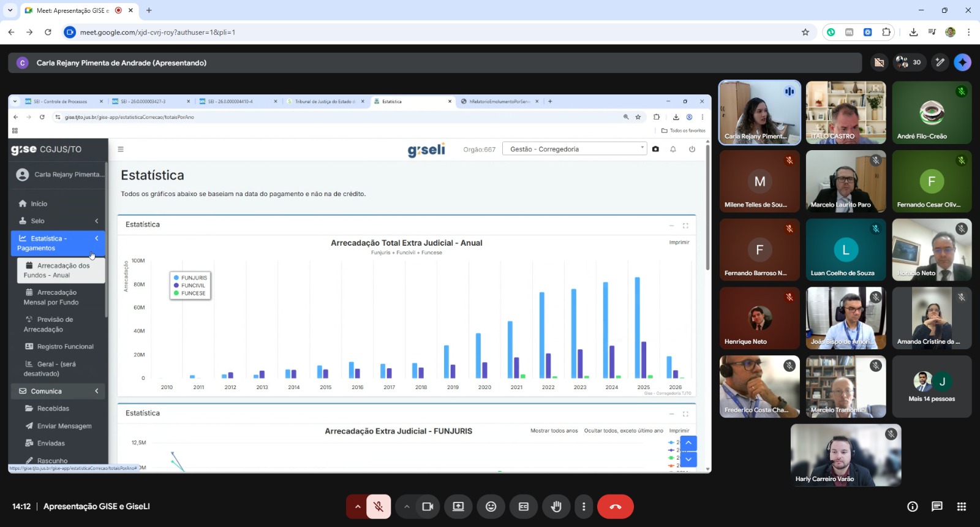
Task: Toggle closed captions
Action: pyautogui.click(x=524, y=507)
